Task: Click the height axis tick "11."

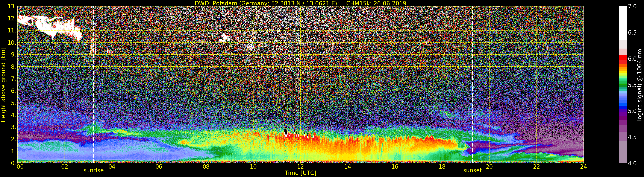Action: click(12, 31)
